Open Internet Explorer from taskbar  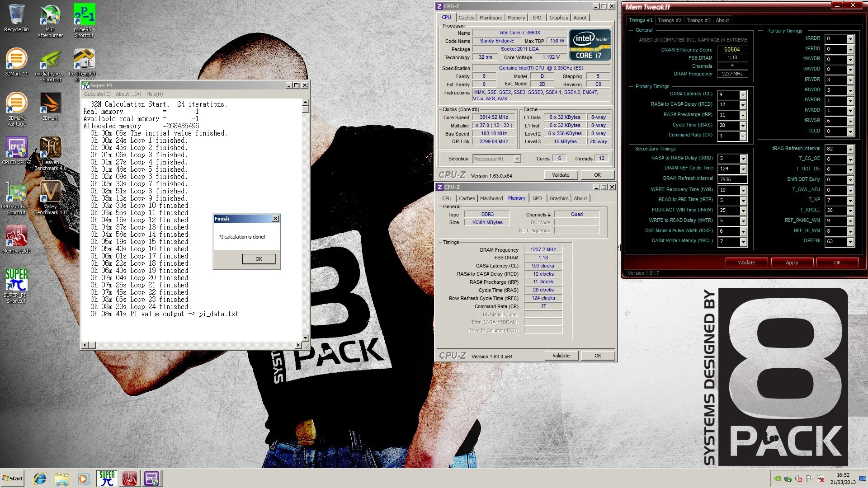point(40,479)
